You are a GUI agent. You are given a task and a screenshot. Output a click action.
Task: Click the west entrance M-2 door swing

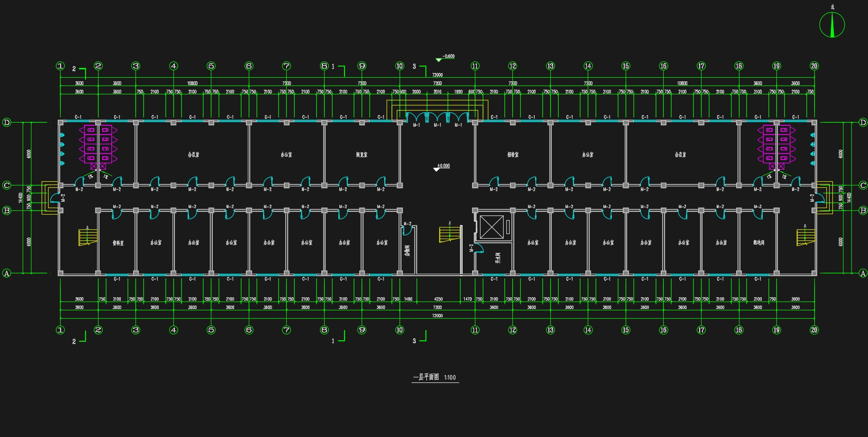coord(55,198)
